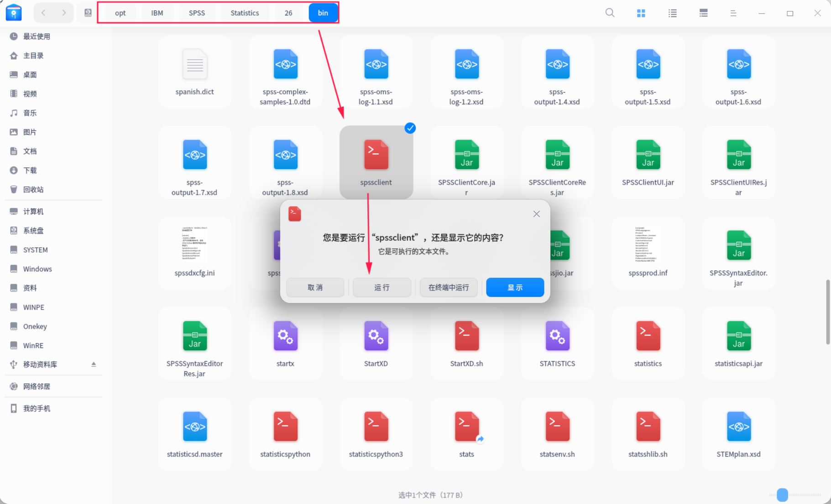Click the bin breadcrumb segment
The image size is (831, 504).
(323, 13)
